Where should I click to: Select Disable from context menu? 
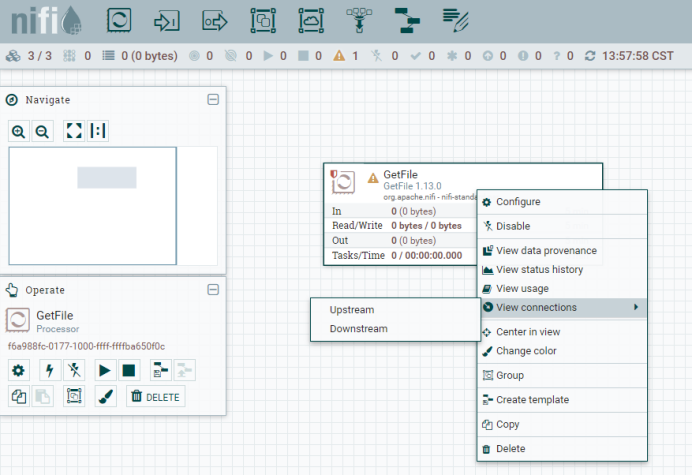562,226
